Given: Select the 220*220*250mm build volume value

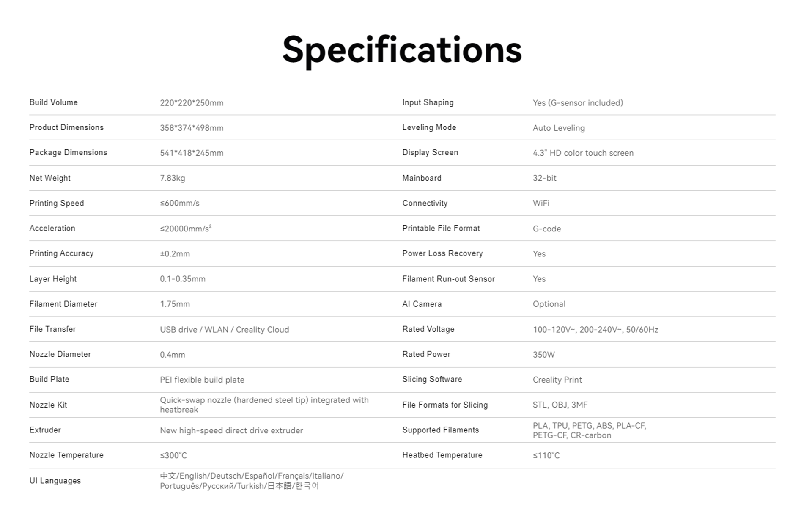Looking at the screenshot, I should click(x=192, y=103).
